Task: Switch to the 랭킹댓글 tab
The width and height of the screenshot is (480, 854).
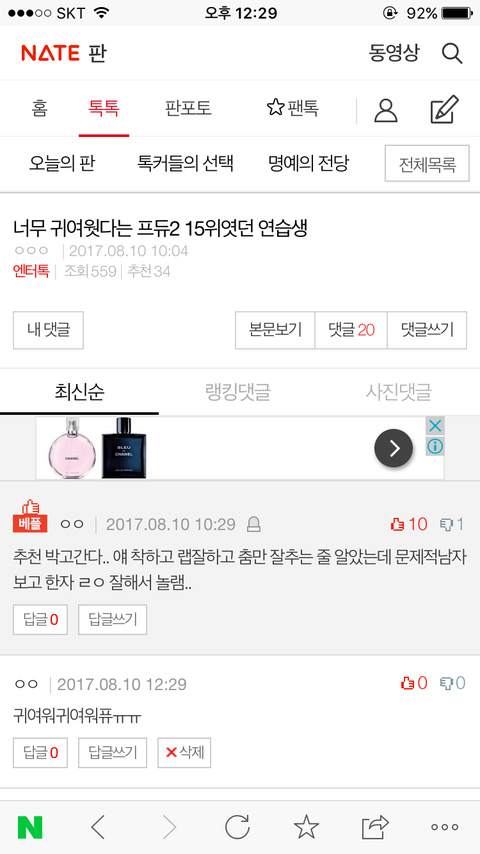Action: (238, 392)
